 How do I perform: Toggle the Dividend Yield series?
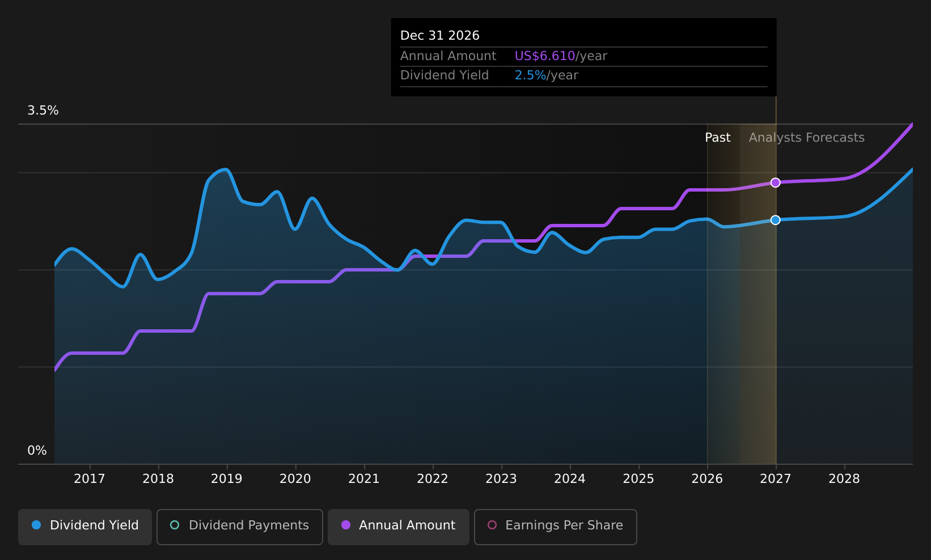(x=85, y=527)
